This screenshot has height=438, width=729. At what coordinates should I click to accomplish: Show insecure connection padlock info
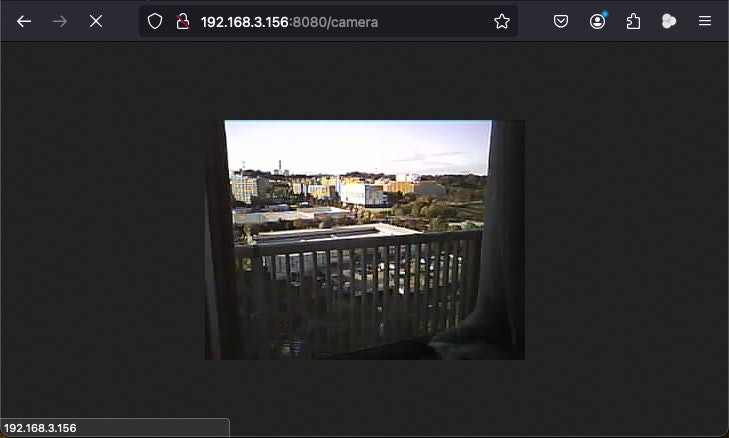(183, 21)
